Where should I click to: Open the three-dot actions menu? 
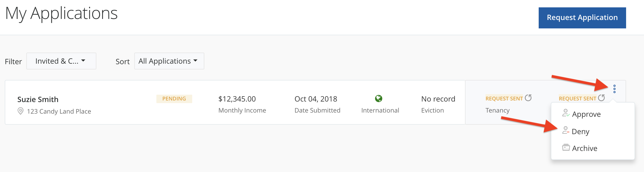coord(615,89)
